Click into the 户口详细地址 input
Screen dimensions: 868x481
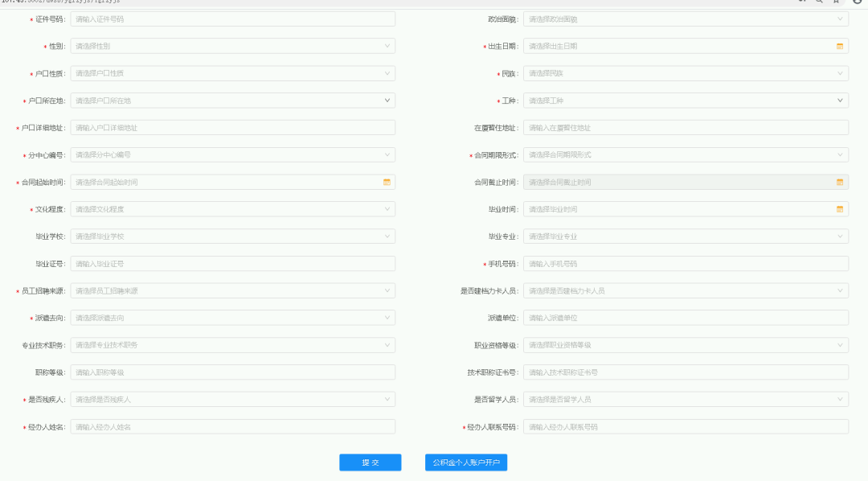tap(232, 127)
